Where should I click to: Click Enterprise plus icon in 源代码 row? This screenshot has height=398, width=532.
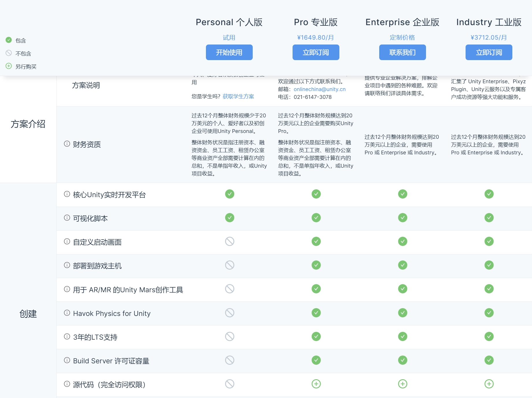pyautogui.click(x=403, y=384)
